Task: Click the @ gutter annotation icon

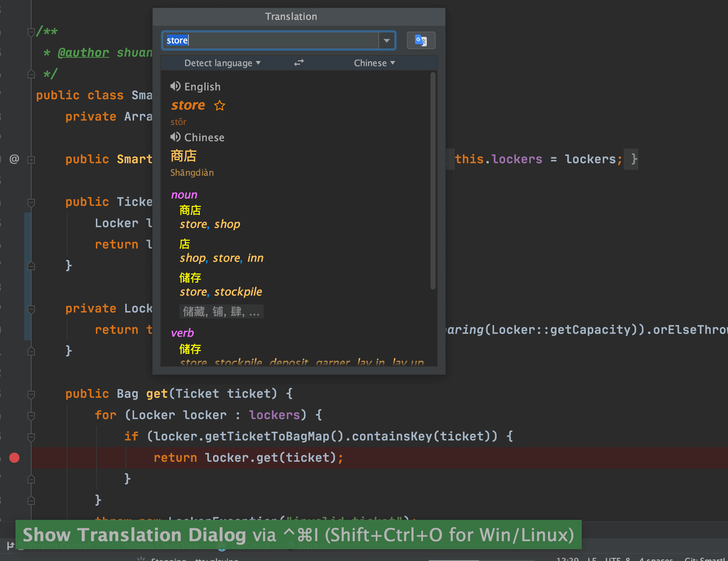Action: (14, 159)
